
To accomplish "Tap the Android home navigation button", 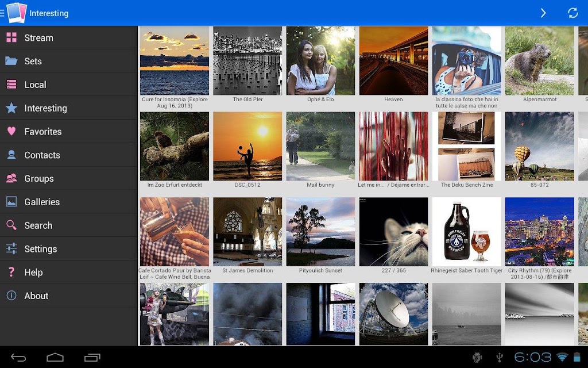I will pos(55,358).
